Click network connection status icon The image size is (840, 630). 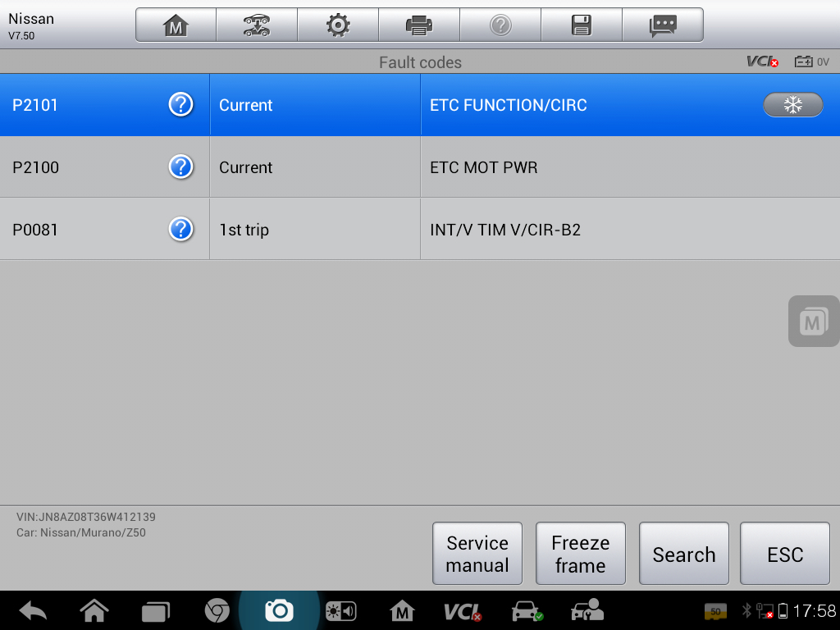tap(765, 610)
